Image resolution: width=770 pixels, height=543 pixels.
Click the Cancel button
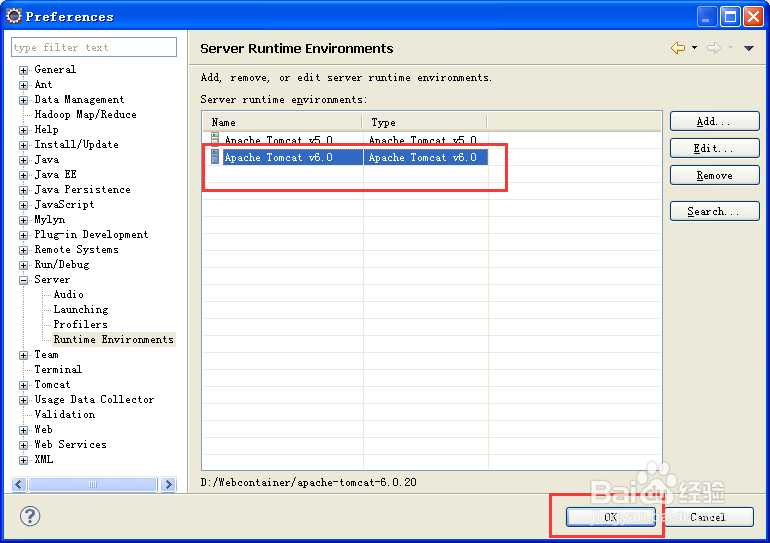(x=709, y=517)
